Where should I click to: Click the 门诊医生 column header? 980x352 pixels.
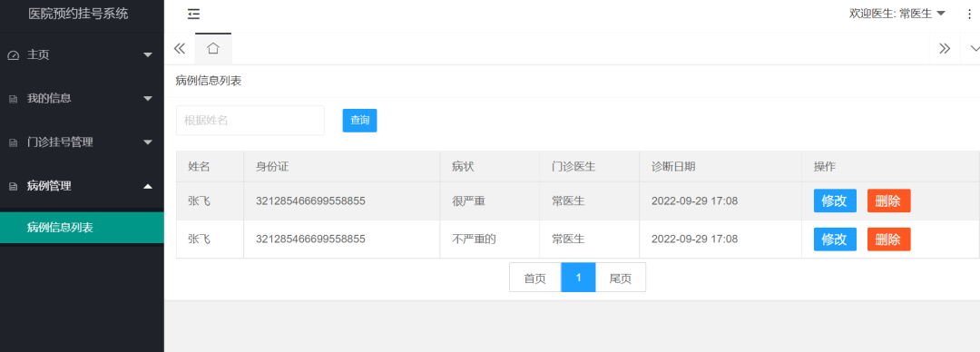(573, 166)
